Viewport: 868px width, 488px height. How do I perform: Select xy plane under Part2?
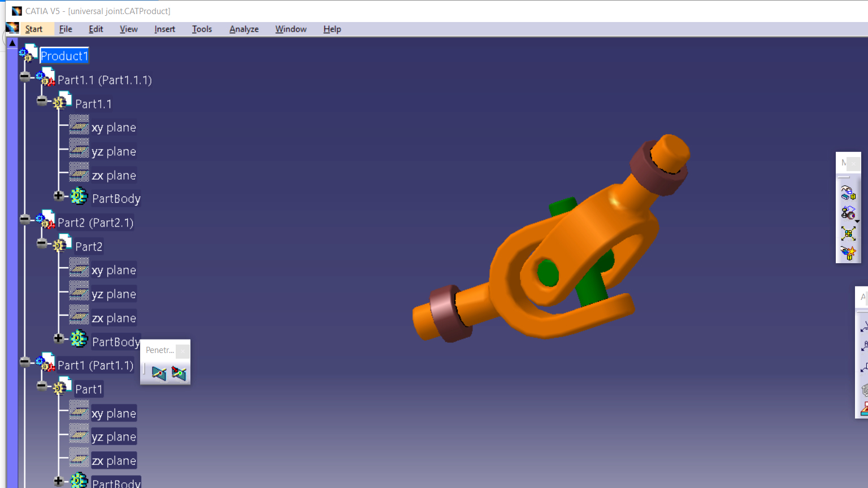pyautogui.click(x=114, y=271)
